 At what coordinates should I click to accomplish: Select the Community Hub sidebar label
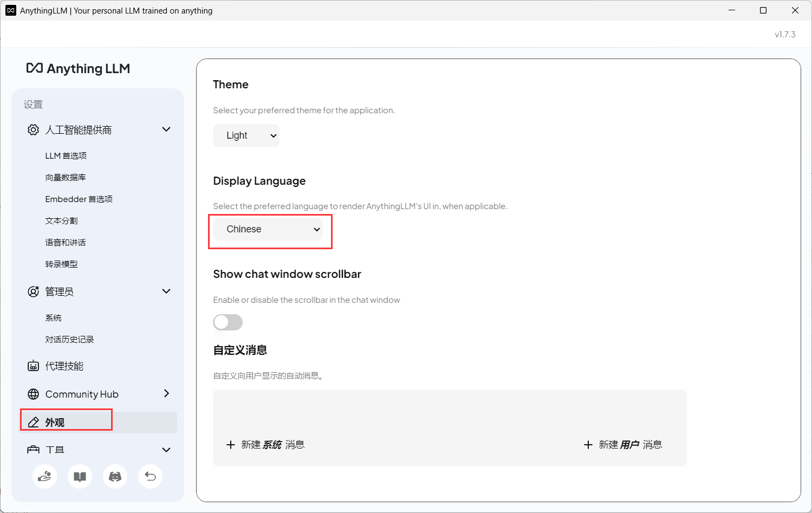82,394
